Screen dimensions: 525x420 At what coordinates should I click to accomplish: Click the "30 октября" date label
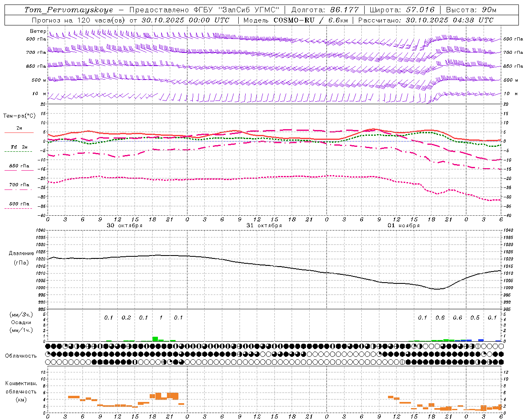coord(125,226)
